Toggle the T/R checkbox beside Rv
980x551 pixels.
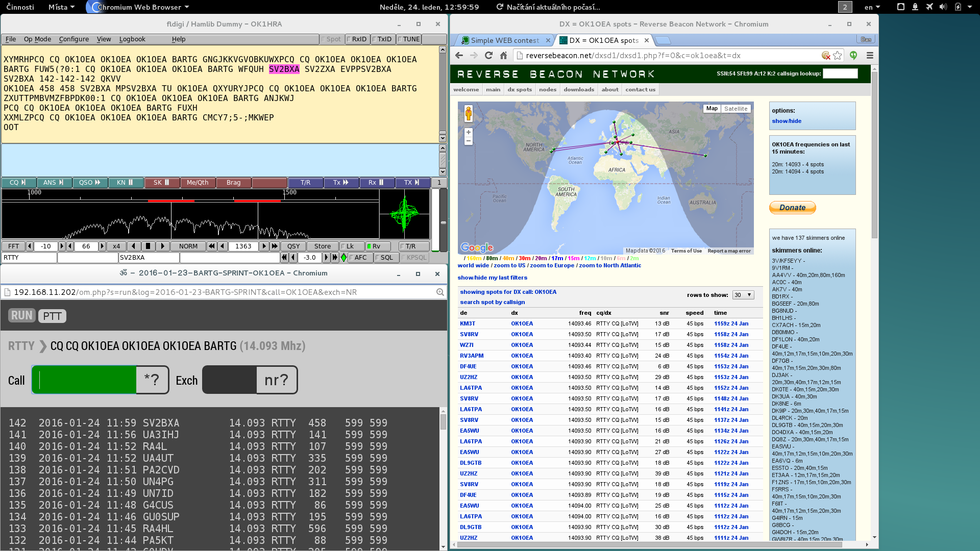point(414,246)
